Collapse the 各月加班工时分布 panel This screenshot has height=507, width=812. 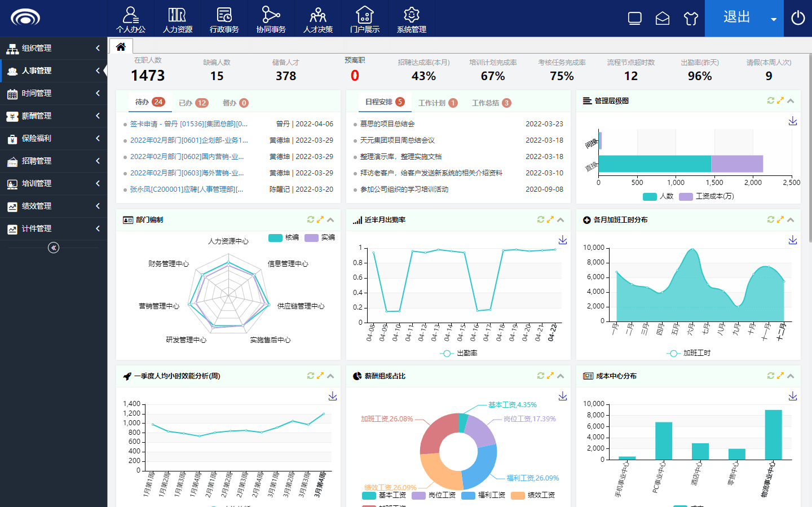pos(791,219)
